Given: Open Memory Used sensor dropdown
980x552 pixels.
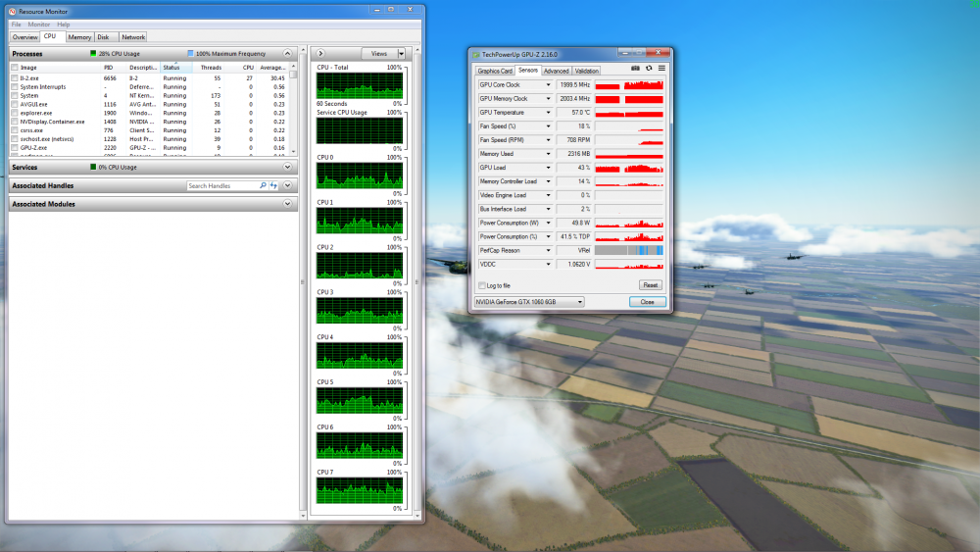Looking at the screenshot, I should [x=548, y=154].
